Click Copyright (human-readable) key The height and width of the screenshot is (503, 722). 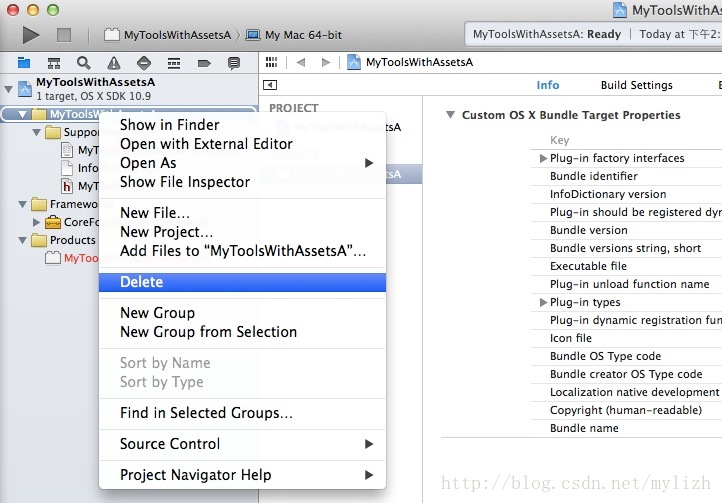click(x=626, y=410)
